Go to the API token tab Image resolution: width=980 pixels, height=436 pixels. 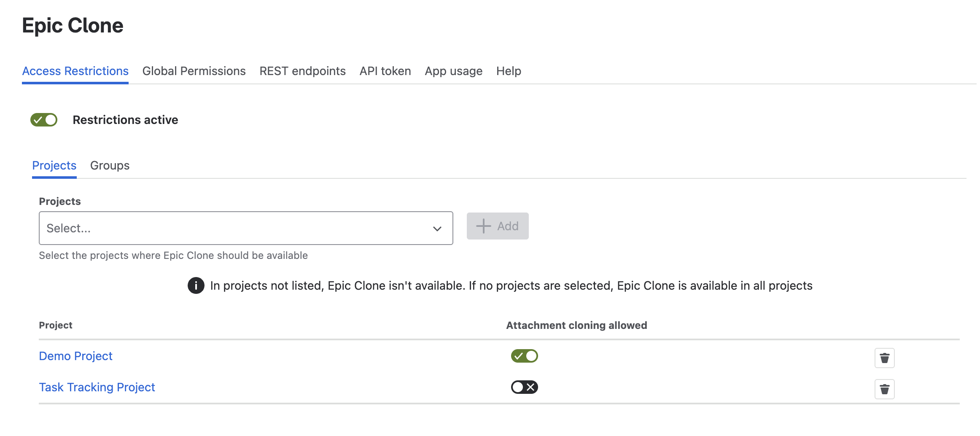pos(385,71)
